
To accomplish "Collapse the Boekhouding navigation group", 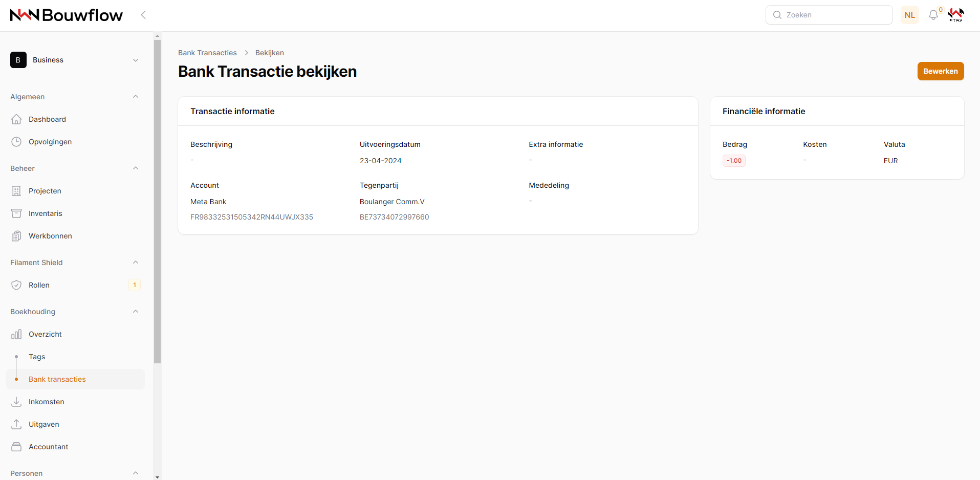I will click(x=136, y=312).
